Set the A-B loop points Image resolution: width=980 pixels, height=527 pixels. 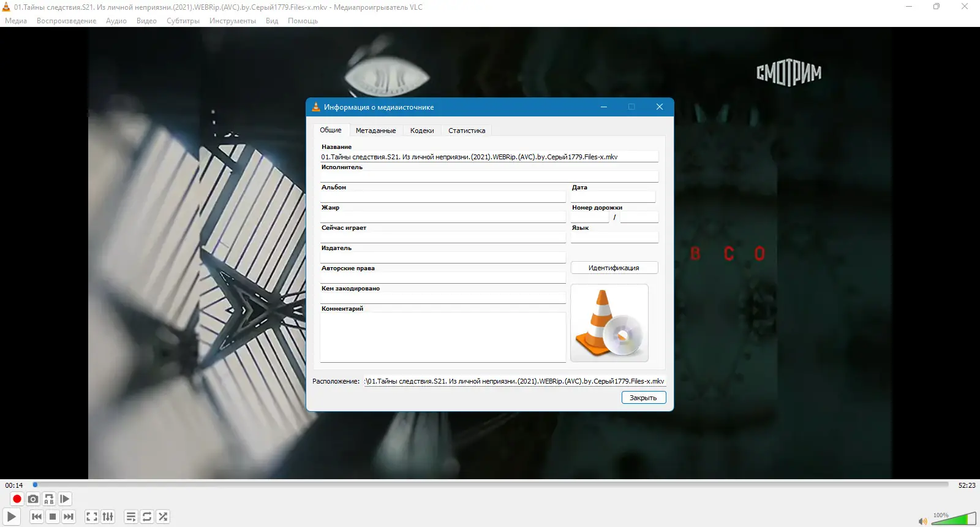[x=49, y=499]
